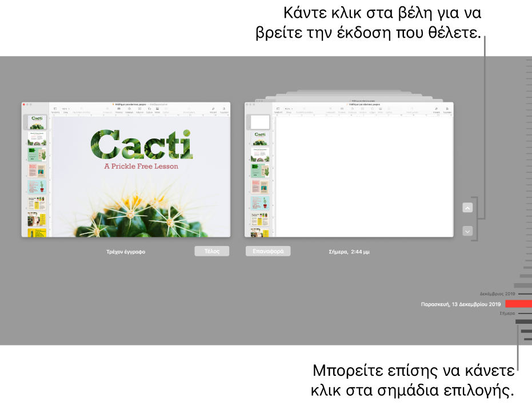This screenshot has height=405, width=532.
Task: Click the Τέλος button
Action: [x=211, y=251]
